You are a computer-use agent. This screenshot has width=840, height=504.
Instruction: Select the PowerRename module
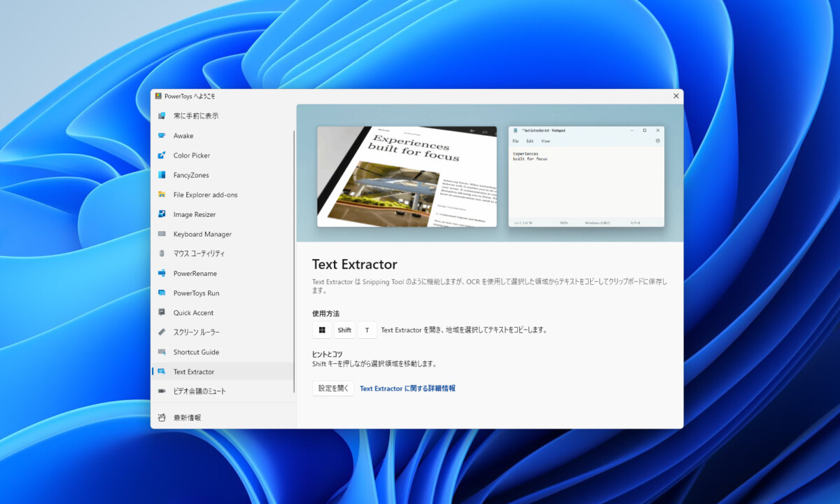coord(223,273)
